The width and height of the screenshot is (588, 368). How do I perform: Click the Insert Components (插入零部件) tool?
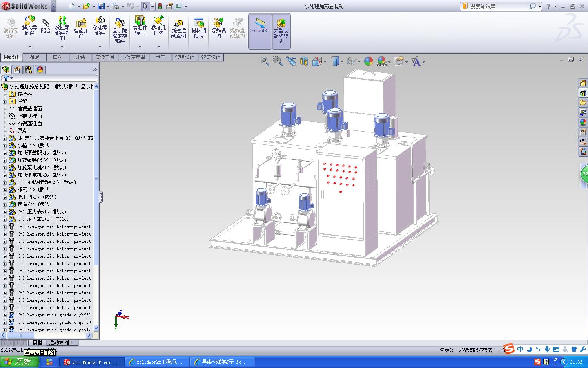click(x=29, y=25)
